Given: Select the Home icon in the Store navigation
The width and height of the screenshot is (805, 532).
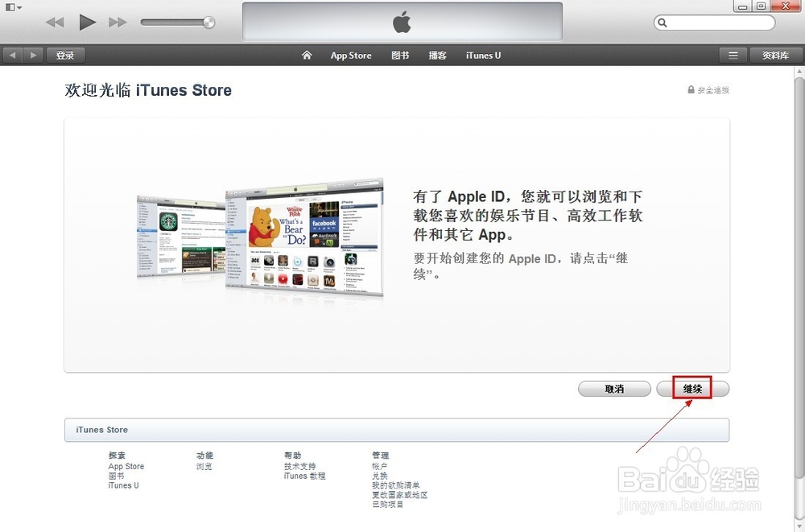Looking at the screenshot, I should (306, 55).
